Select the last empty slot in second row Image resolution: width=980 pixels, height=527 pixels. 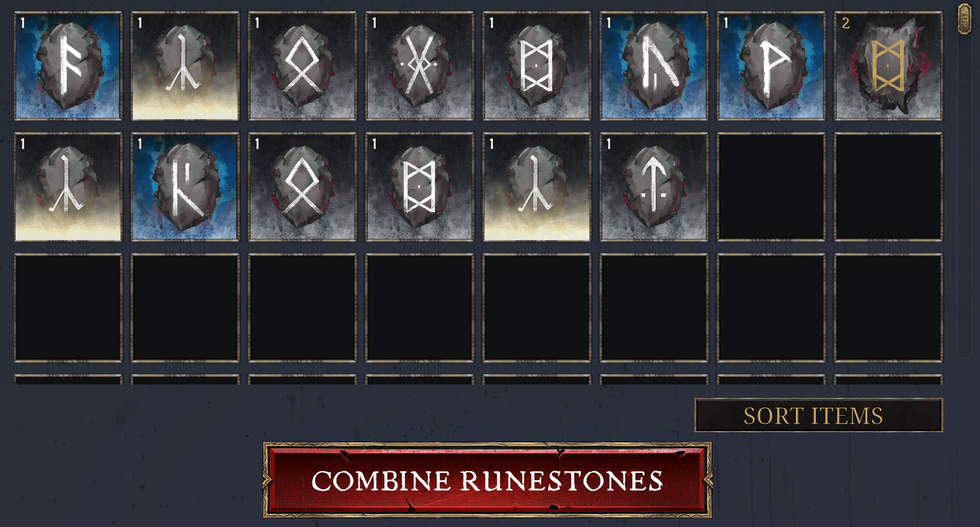click(888, 187)
